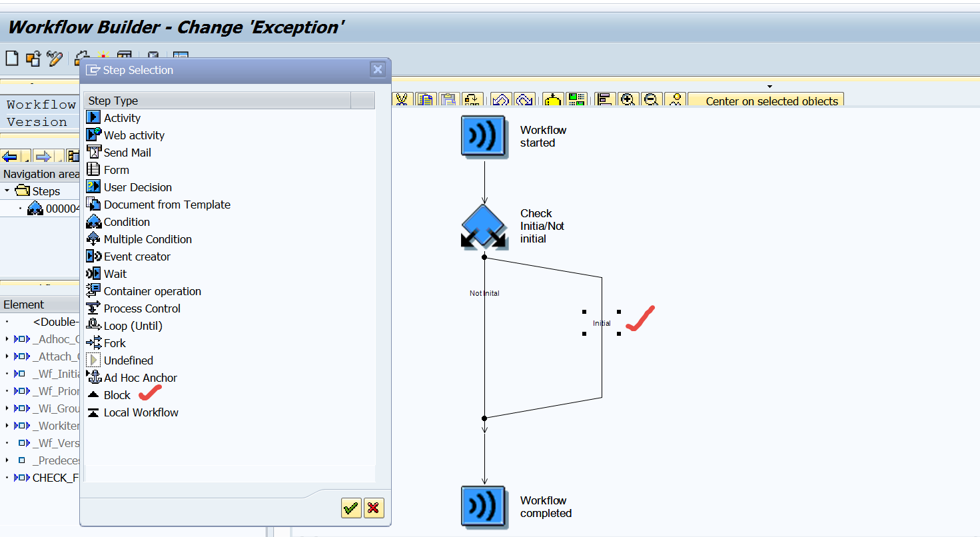
Task: Expand the CHECK_F element entry
Action: click(x=8, y=477)
